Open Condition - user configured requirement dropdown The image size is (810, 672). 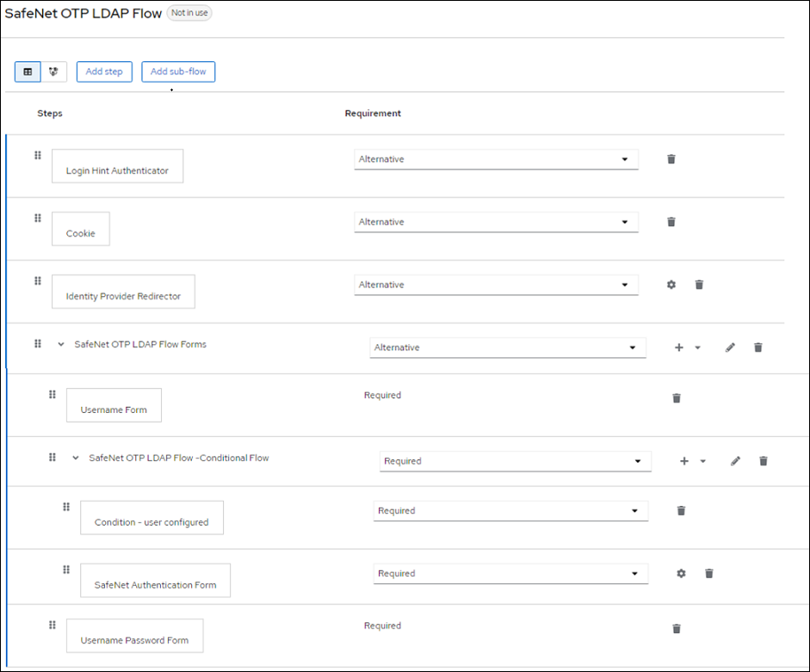point(510,511)
